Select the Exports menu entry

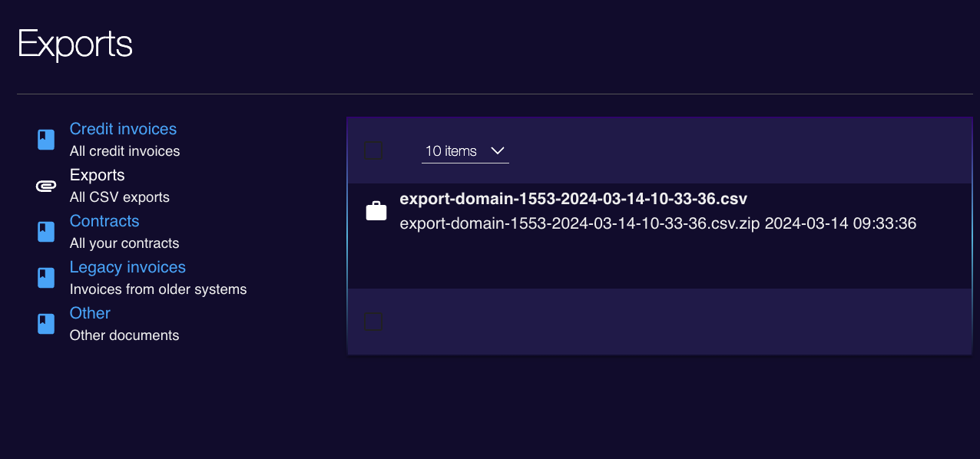coord(97,175)
